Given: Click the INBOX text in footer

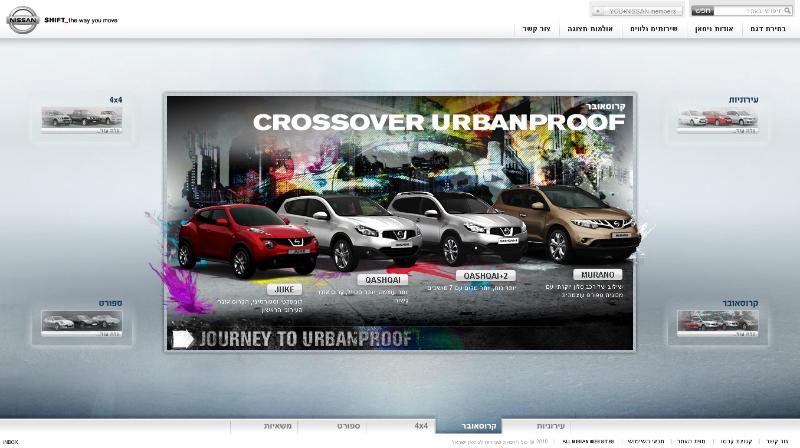Looking at the screenshot, I should point(10,442).
